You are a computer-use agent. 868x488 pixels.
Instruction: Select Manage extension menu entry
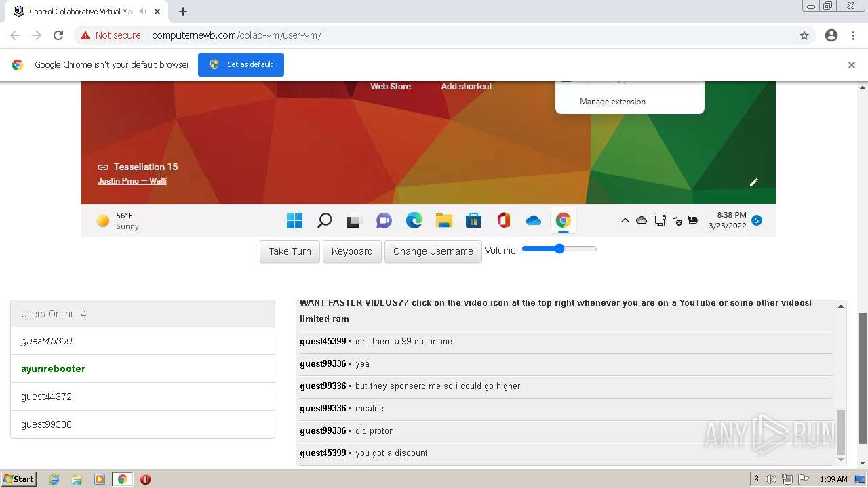tap(612, 102)
